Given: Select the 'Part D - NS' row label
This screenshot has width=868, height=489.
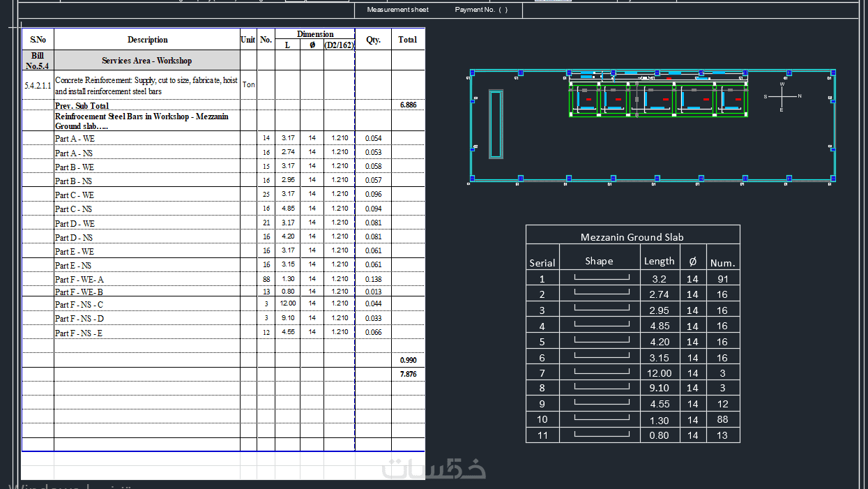Looking at the screenshot, I should (x=75, y=237).
